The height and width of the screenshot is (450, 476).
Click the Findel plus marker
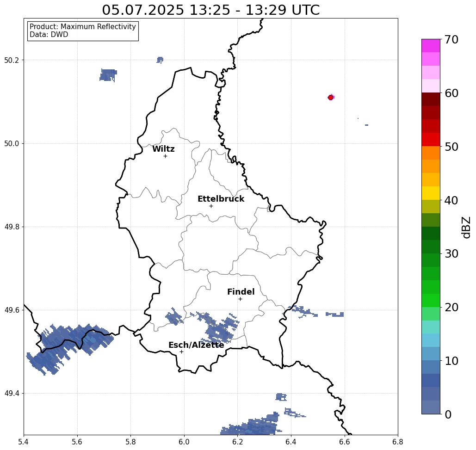pos(240,299)
